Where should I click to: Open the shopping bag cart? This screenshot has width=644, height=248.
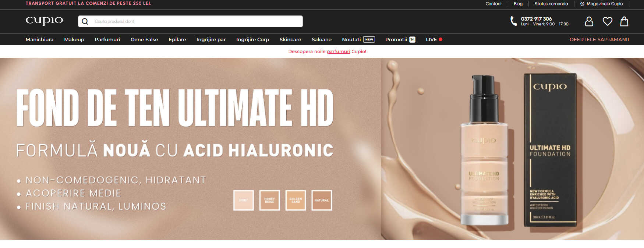coord(624,21)
